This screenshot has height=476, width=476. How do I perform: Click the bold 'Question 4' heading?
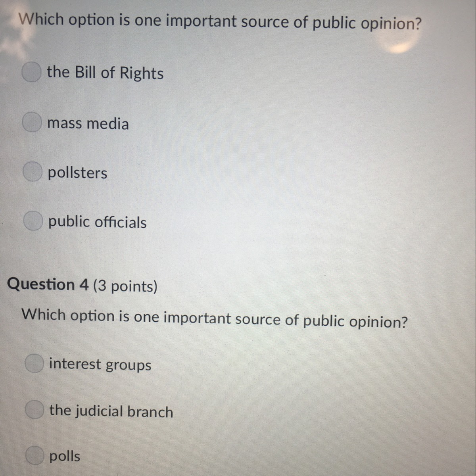click(x=48, y=284)
